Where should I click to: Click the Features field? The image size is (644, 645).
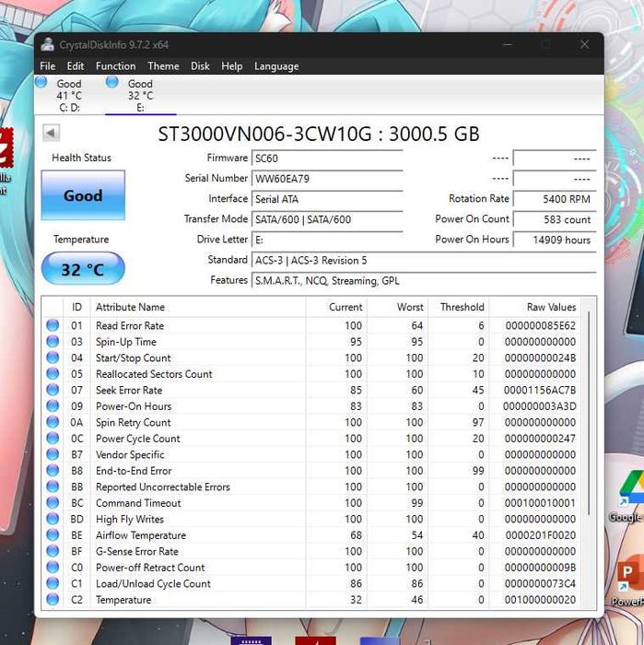[x=424, y=280]
